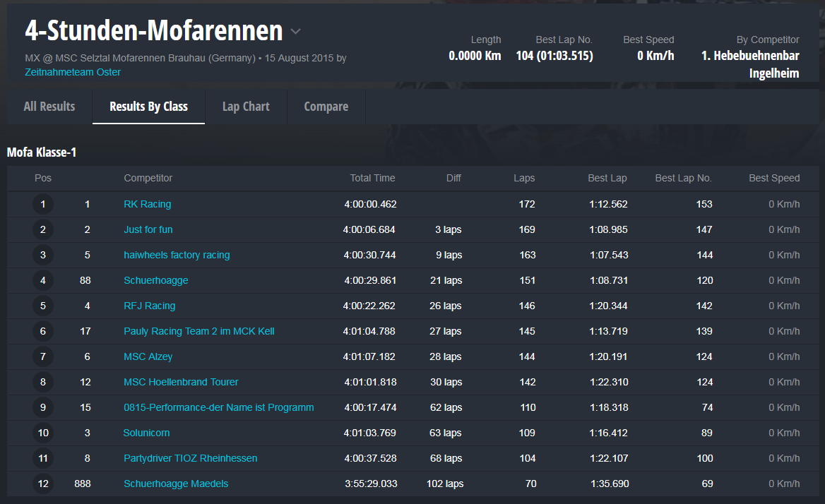Click the Best Lap column header
The image size is (825, 504).
607,178
